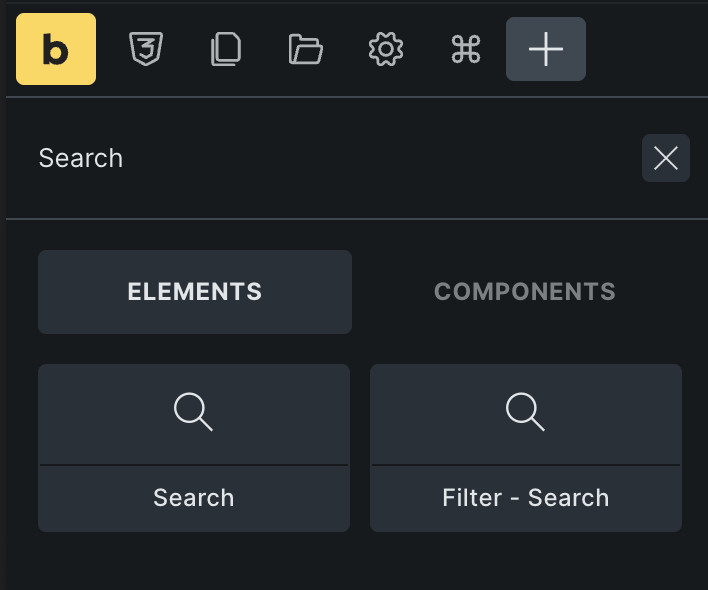The height and width of the screenshot is (590, 708).
Task: Switch to the Components tab
Action: [525, 292]
